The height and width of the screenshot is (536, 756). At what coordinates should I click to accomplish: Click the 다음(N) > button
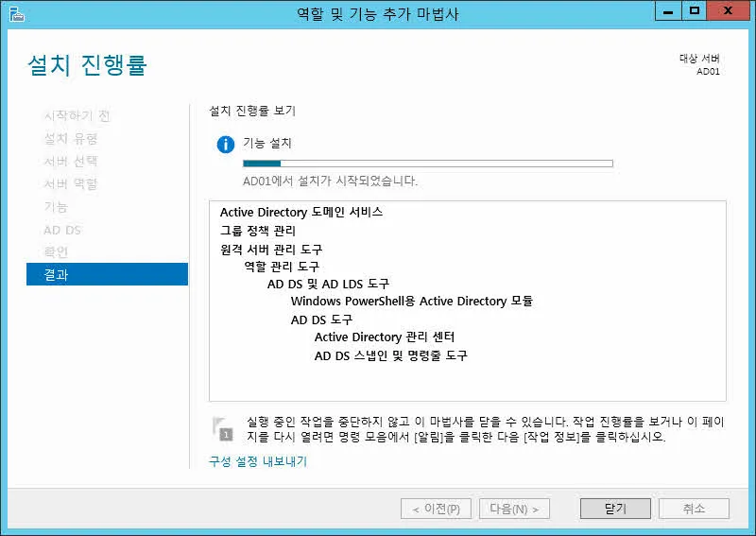[514, 509]
